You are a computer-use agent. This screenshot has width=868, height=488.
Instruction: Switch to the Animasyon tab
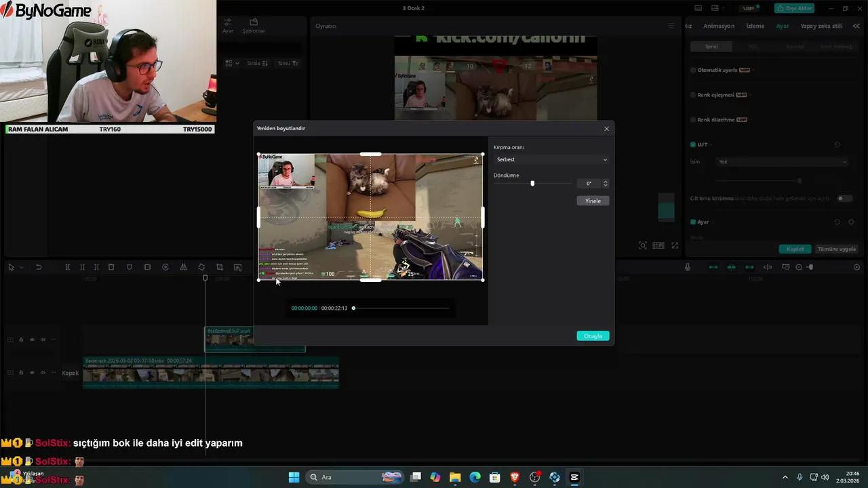pyautogui.click(x=719, y=26)
